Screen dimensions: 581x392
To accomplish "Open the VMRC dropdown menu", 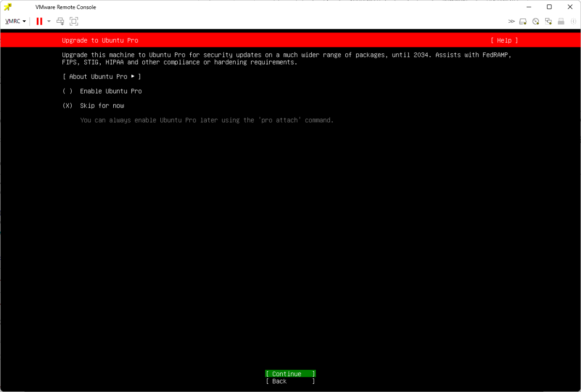I will (x=15, y=21).
